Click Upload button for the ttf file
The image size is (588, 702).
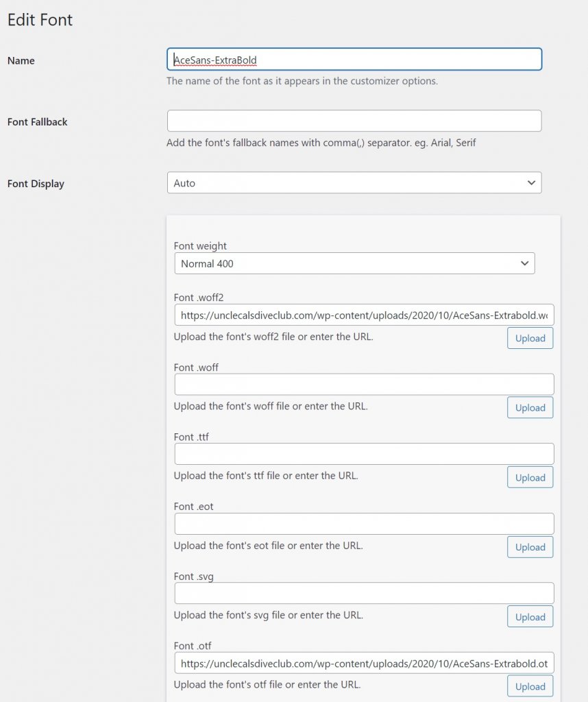click(530, 477)
